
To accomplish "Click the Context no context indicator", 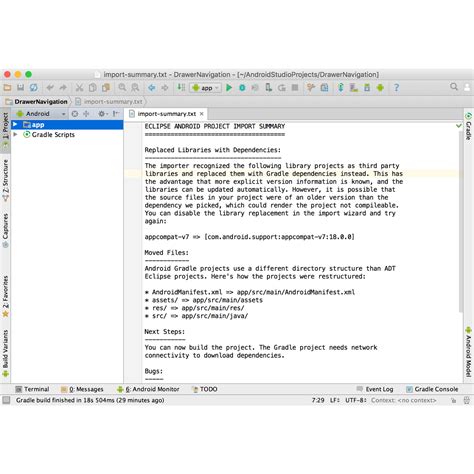I will click(x=404, y=400).
